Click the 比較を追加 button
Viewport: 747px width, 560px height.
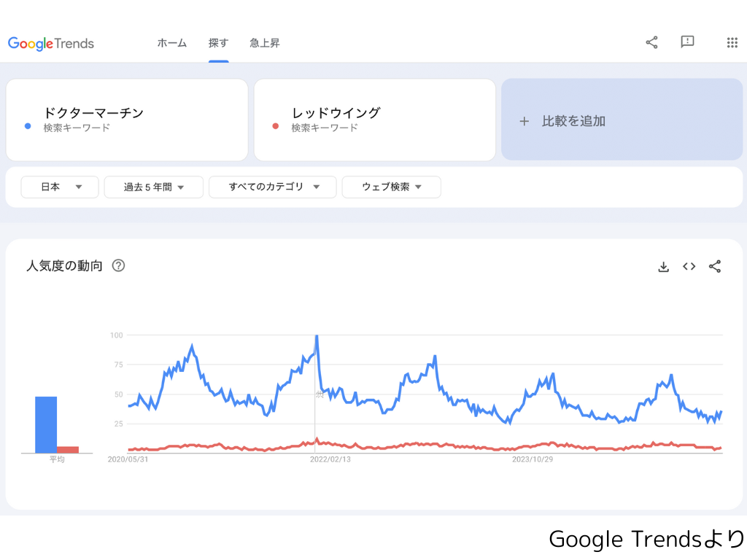tap(622, 120)
